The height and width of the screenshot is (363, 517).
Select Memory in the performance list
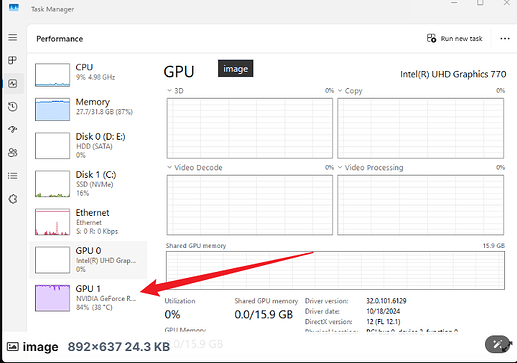pyautogui.click(x=88, y=109)
